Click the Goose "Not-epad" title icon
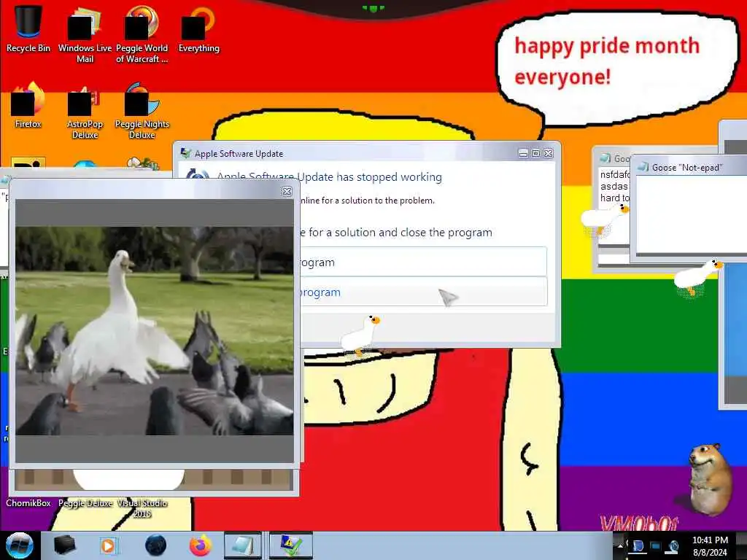The image size is (747, 560). point(643,167)
